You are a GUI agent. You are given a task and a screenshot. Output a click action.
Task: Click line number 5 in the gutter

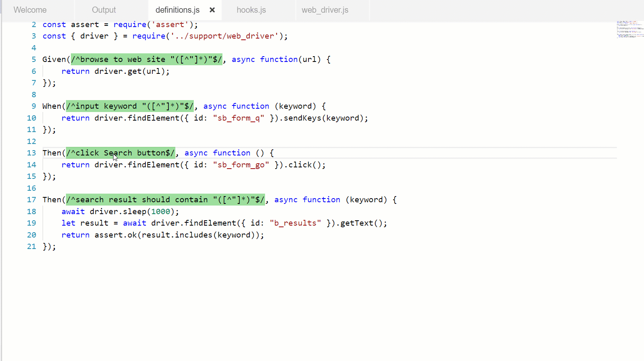34,59
